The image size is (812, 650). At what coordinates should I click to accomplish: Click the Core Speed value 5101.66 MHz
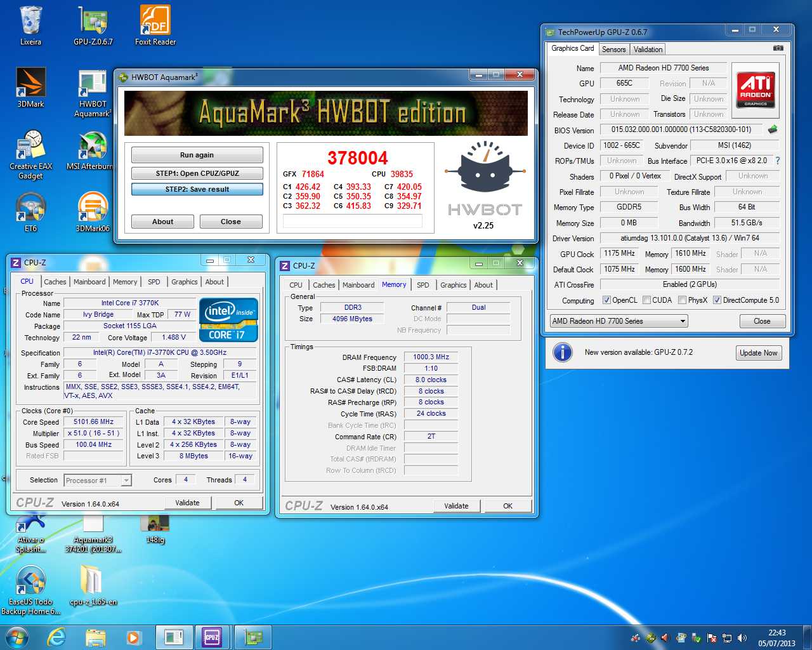coord(94,421)
